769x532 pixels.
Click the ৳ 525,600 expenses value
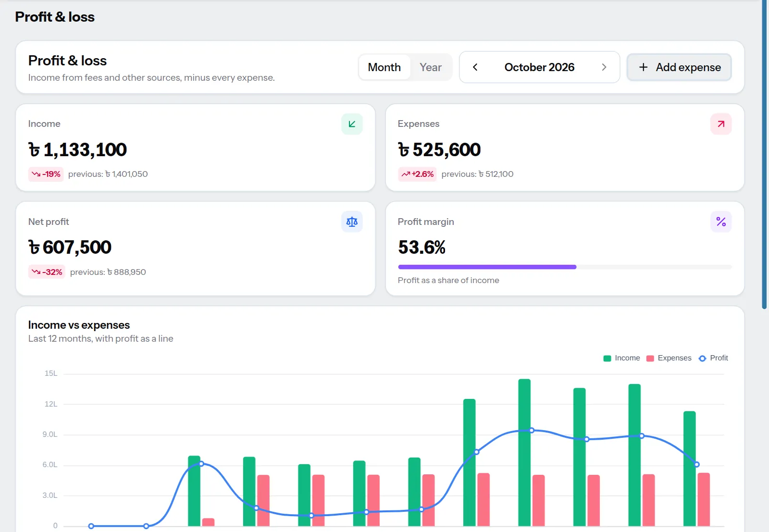click(439, 150)
